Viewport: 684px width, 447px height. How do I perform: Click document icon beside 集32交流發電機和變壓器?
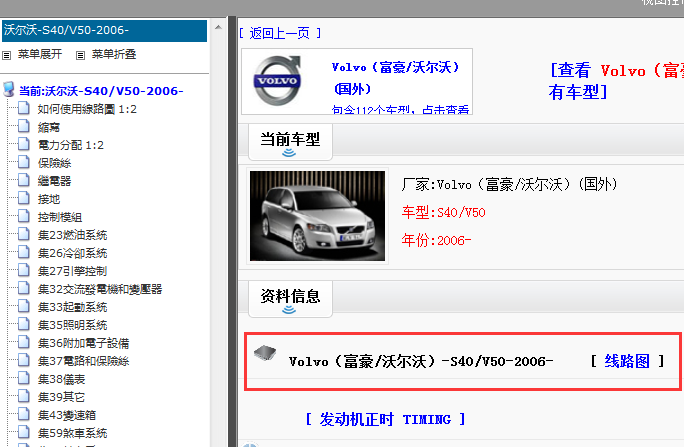coord(24,288)
